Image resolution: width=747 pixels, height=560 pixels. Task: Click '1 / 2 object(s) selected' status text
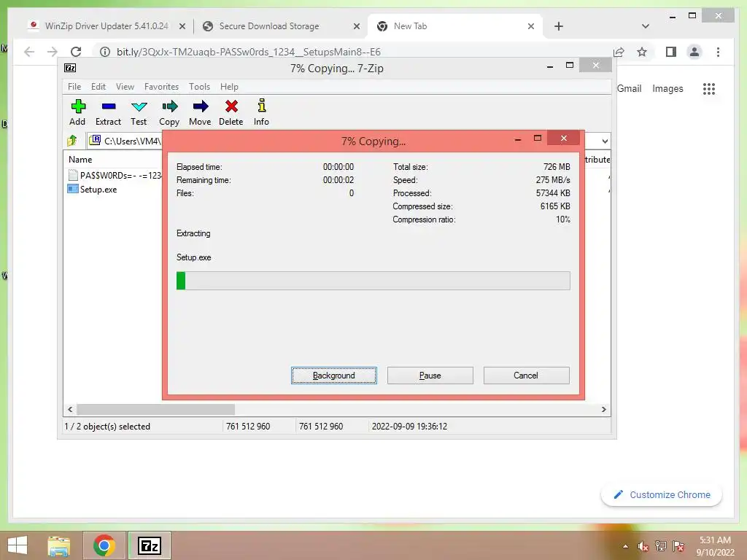pyautogui.click(x=107, y=426)
